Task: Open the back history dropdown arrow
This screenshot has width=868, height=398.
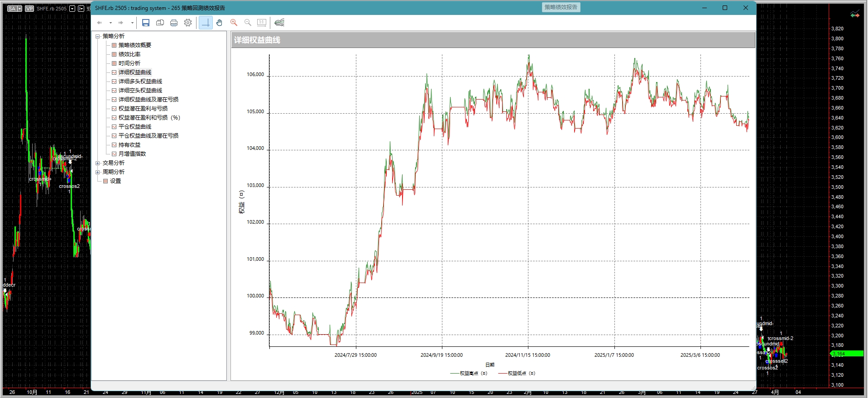Action: pyautogui.click(x=110, y=23)
